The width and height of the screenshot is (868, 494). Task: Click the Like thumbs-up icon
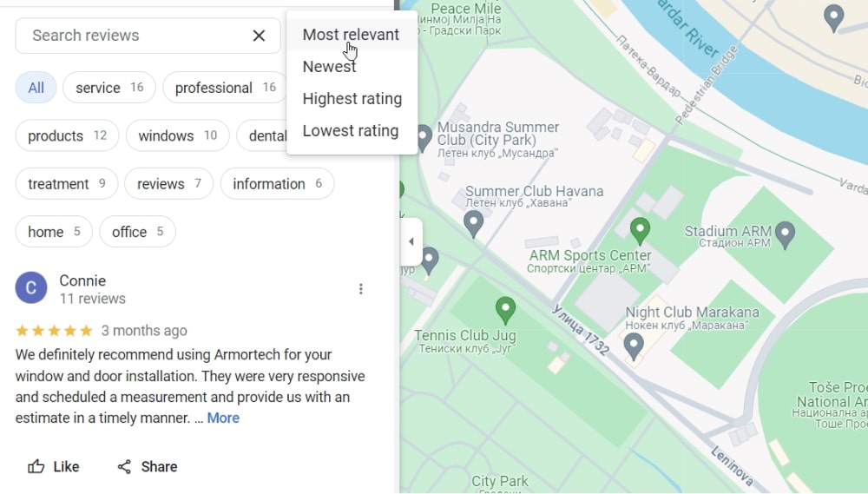click(x=36, y=466)
